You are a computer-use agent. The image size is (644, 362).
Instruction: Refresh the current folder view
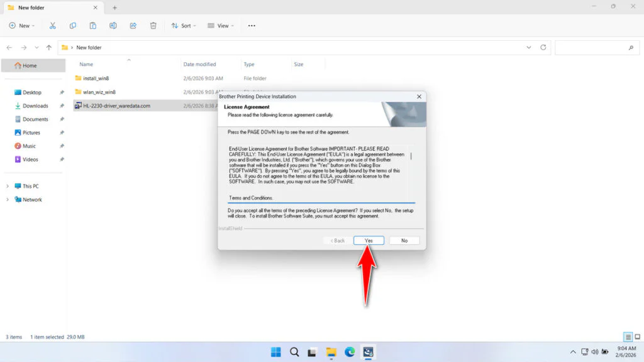coord(543,47)
